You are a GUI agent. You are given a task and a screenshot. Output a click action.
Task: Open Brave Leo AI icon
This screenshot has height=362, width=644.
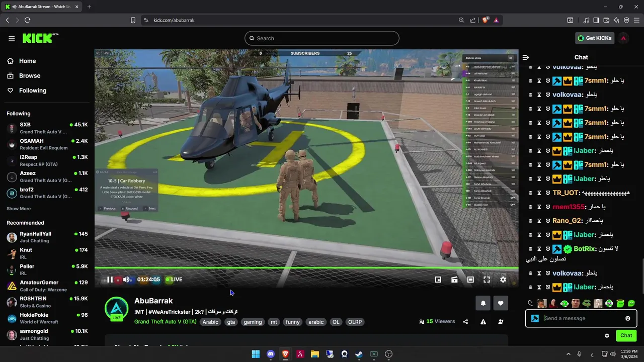(616, 20)
